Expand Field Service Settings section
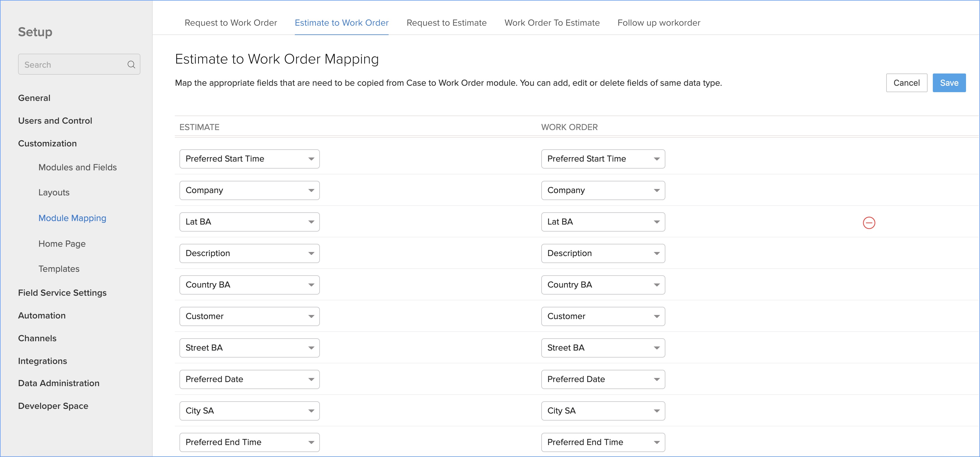Screen dimensions: 980x457 [62, 293]
